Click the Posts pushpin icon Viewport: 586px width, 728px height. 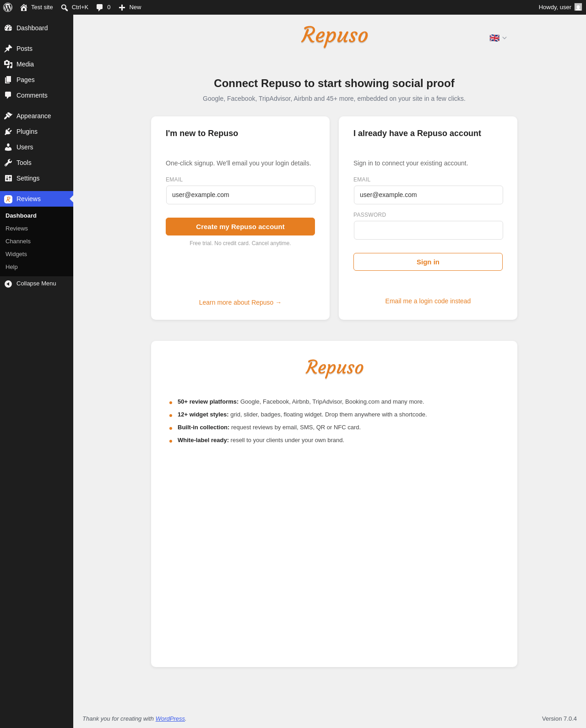click(8, 49)
